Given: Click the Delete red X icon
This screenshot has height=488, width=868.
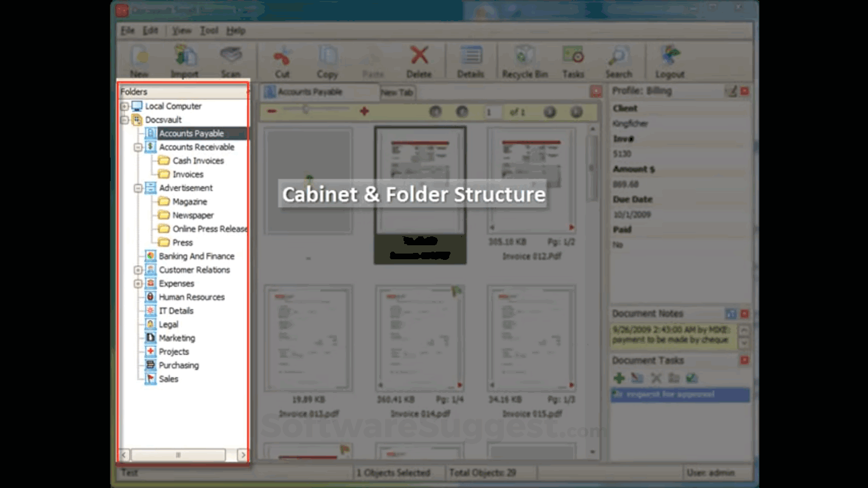Looking at the screenshot, I should (419, 57).
